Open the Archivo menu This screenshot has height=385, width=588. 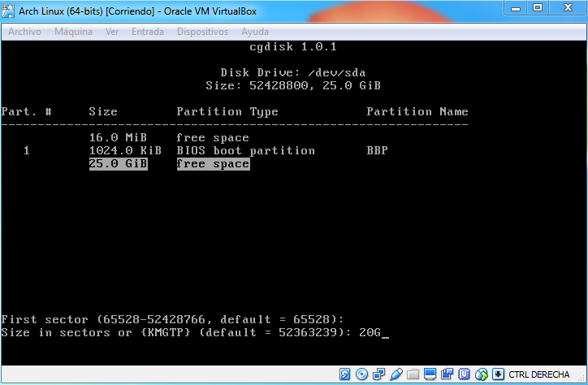point(24,32)
